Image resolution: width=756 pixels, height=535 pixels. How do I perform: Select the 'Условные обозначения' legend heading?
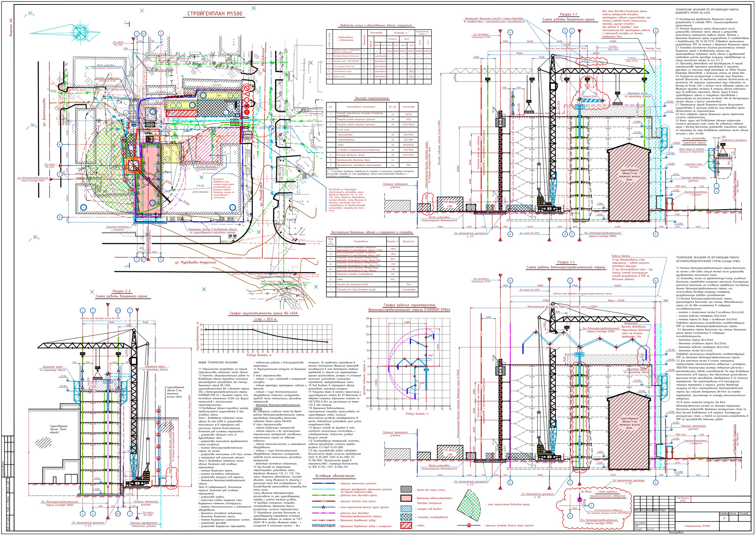335,476
